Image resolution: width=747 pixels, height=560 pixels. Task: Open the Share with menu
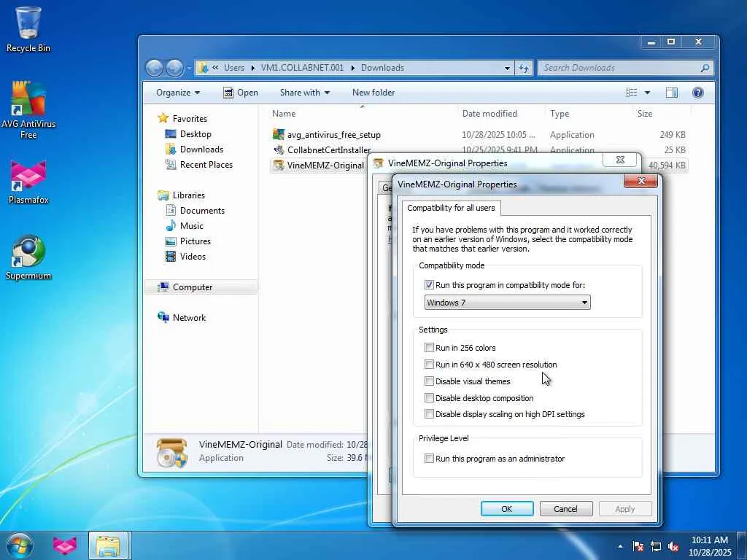pyautogui.click(x=305, y=93)
